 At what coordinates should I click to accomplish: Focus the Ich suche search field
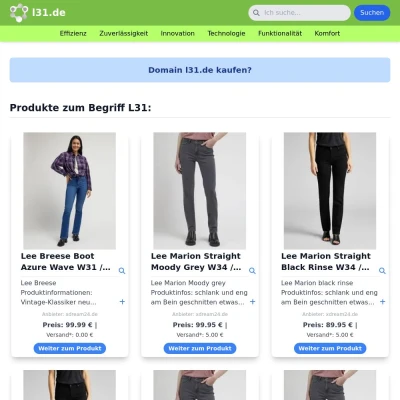[x=299, y=13]
